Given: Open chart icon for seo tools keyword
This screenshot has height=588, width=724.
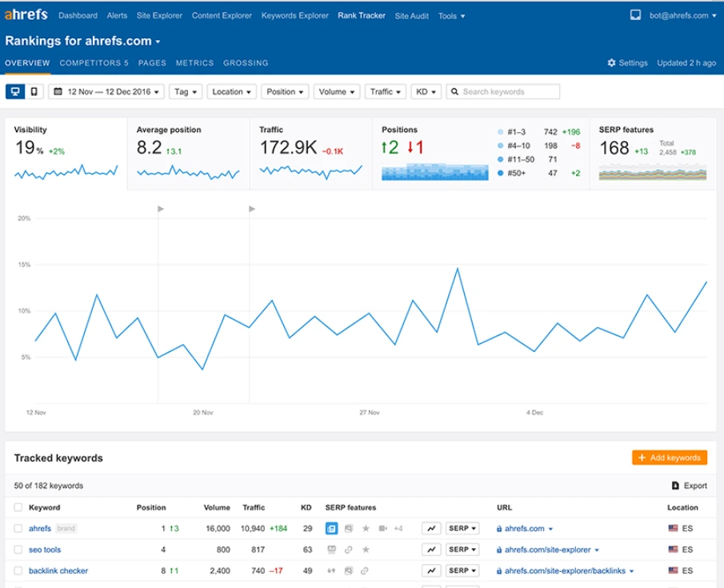Looking at the screenshot, I should [431, 550].
